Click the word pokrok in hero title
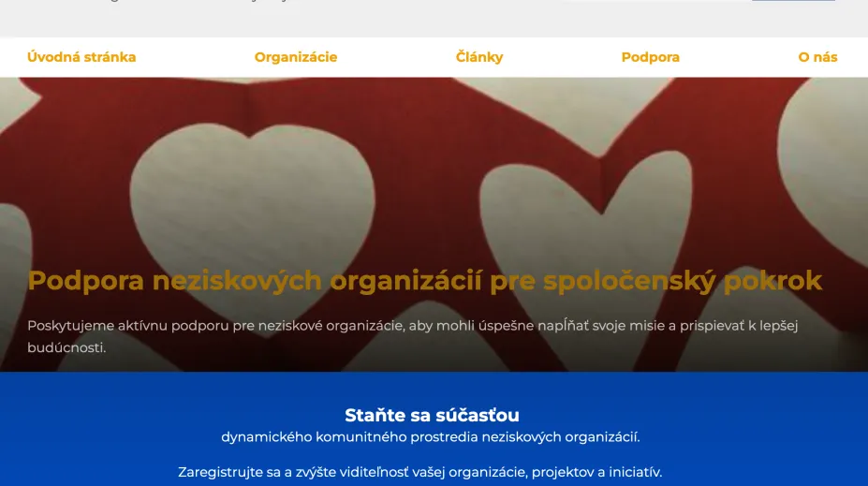 point(772,281)
